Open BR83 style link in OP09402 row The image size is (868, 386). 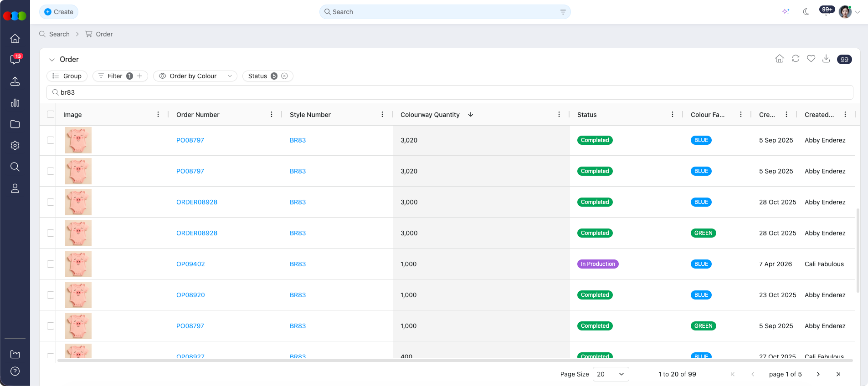(298, 264)
